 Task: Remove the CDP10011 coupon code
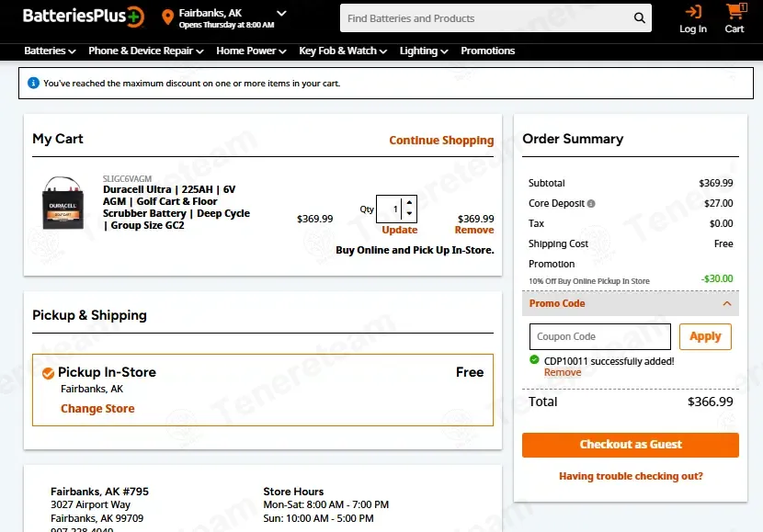coord(563,372)
